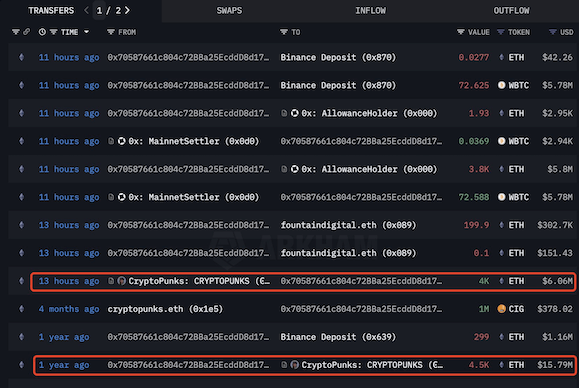Open the TRANSFERS tab

coord(51,10)
